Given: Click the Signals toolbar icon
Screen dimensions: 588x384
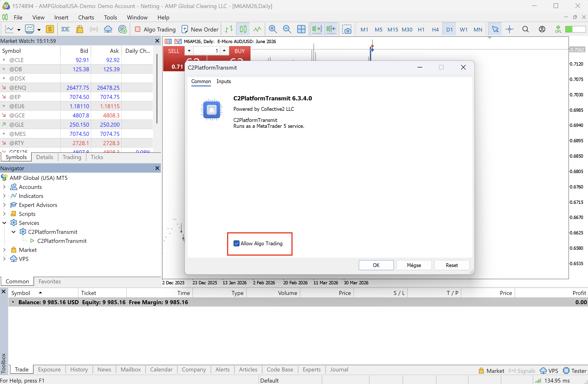Looking at the screenshot, I should [x=94, y=29].
